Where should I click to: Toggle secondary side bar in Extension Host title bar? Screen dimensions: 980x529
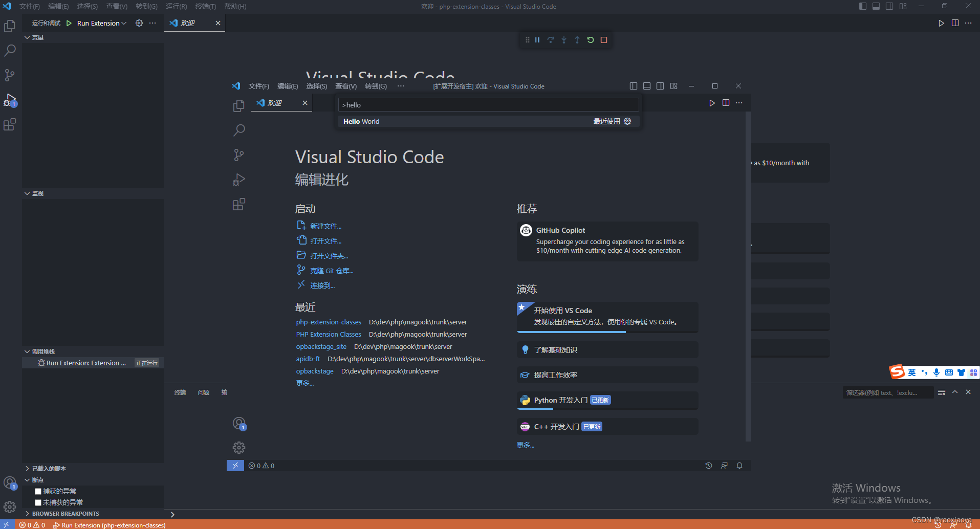point(660,86)
